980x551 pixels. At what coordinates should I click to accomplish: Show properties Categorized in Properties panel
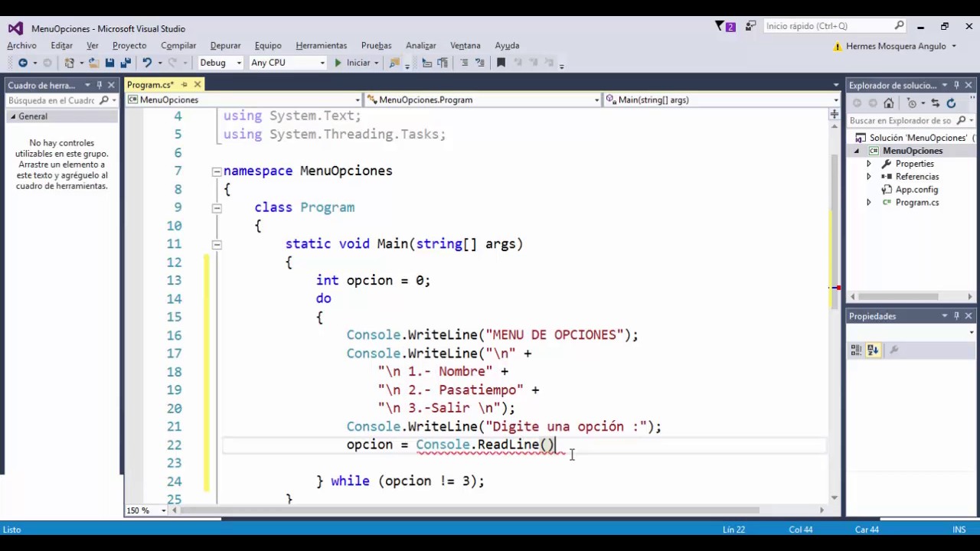[856, 350]
